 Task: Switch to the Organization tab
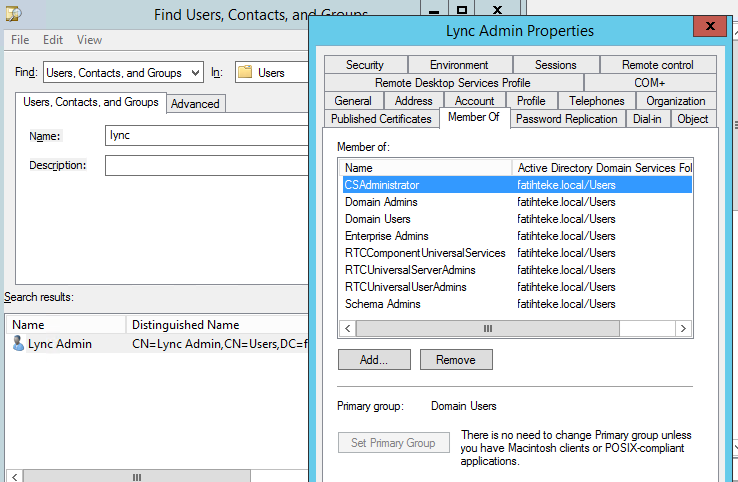(x=676, y=101)
